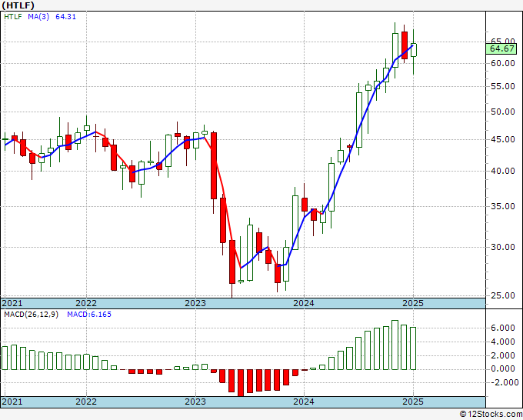Click 2025 on the MACD panel axis
Image resolution: width=523 pixels, height=420 pixels.
click(413, 402)
